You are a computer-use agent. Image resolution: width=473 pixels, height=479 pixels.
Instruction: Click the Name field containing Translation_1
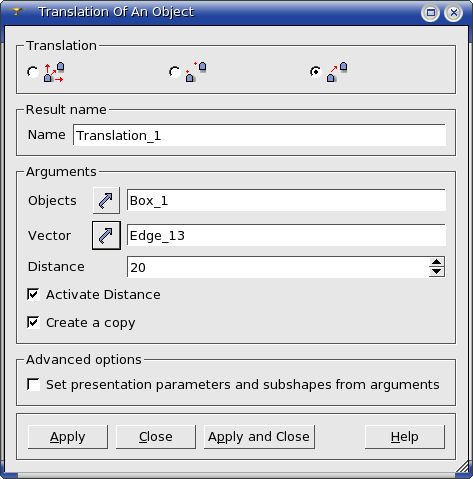click(x=259, y=135)
